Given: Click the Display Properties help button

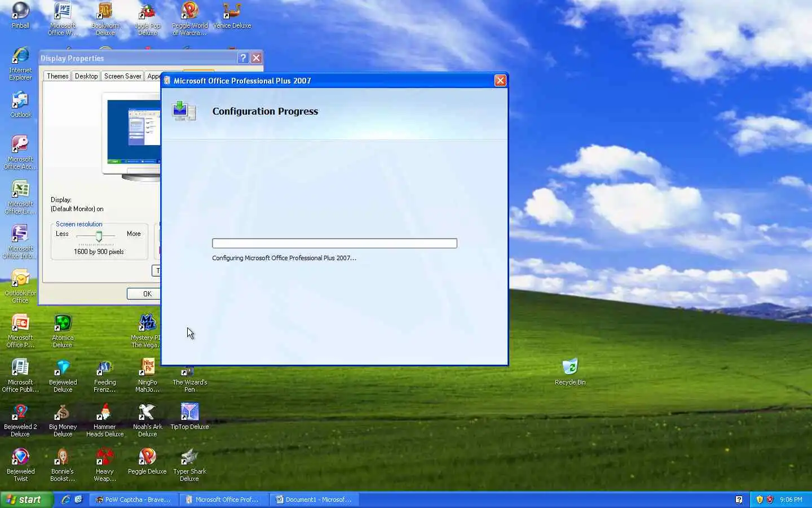Looking at the screenshot, I should (x=243, y=58).
